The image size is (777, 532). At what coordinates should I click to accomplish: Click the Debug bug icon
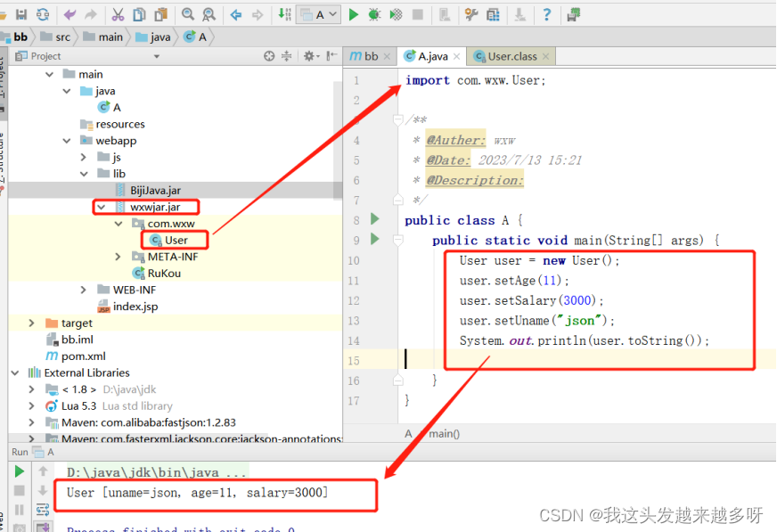click(x=374, y=15)
